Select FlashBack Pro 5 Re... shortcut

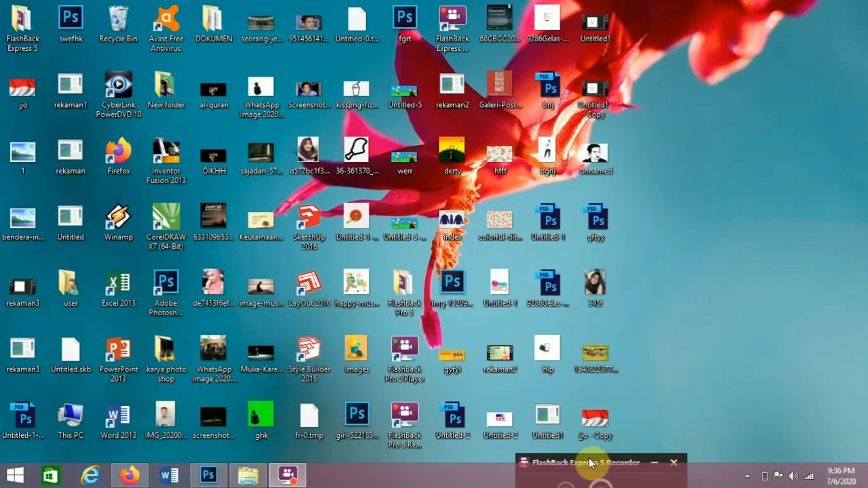click(405, 426)
